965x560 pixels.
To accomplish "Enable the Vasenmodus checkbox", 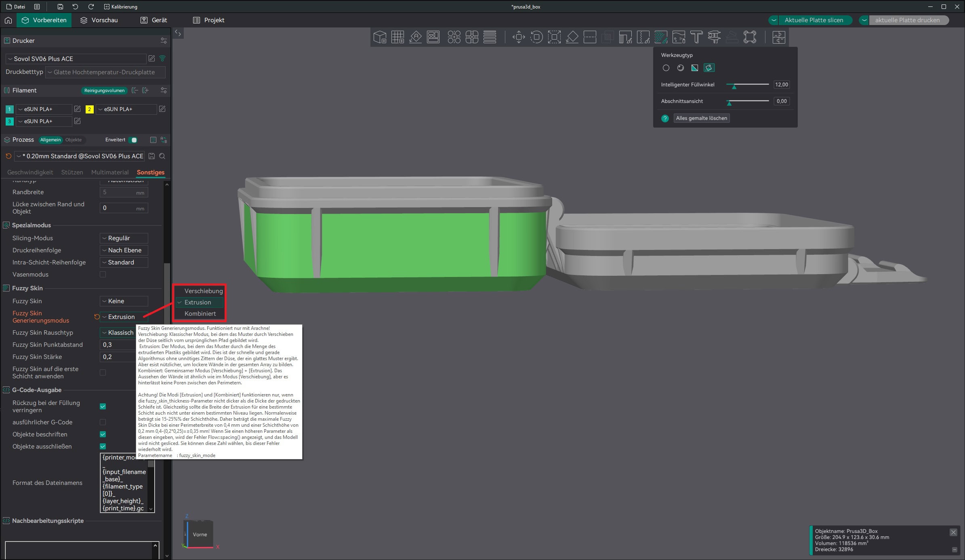I will 103,275.
